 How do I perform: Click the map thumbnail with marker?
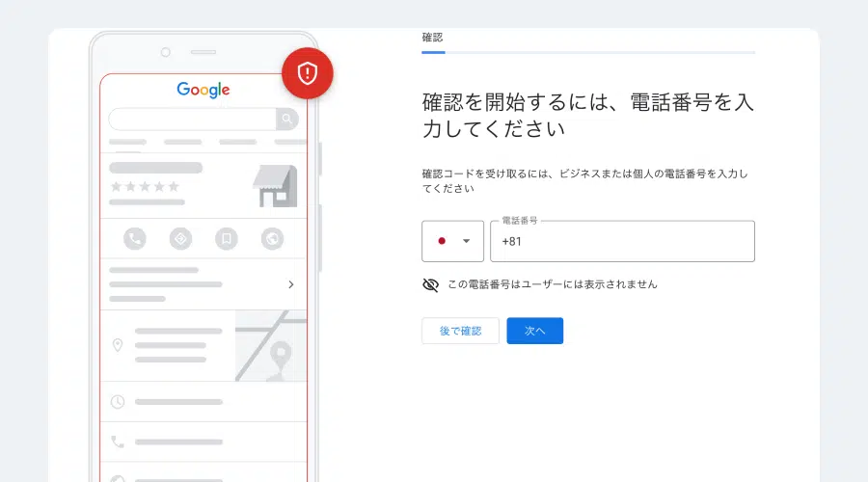[x=271, y=346]
